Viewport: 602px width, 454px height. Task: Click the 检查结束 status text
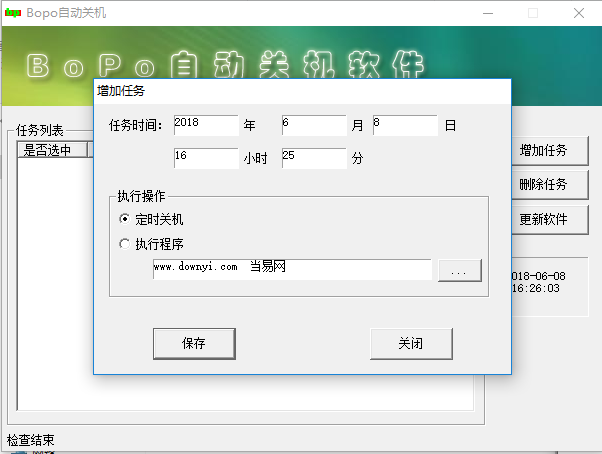(x=31, y=440)
